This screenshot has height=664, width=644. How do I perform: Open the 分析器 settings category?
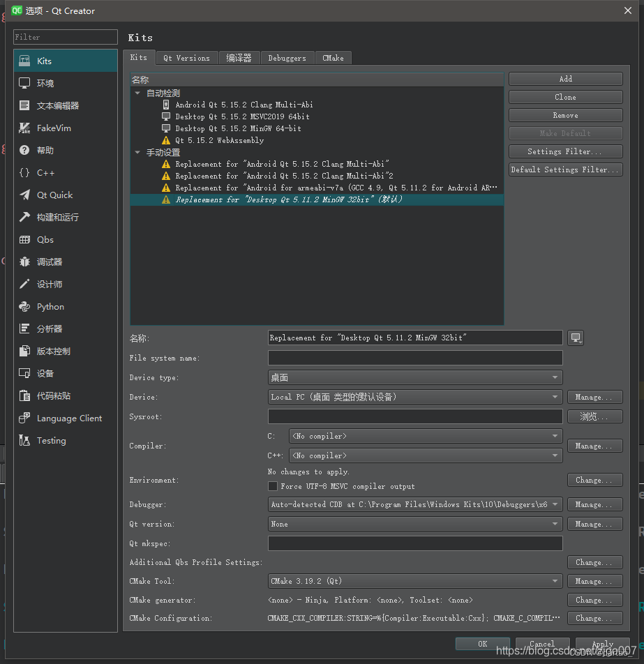[x=66, y=329]
